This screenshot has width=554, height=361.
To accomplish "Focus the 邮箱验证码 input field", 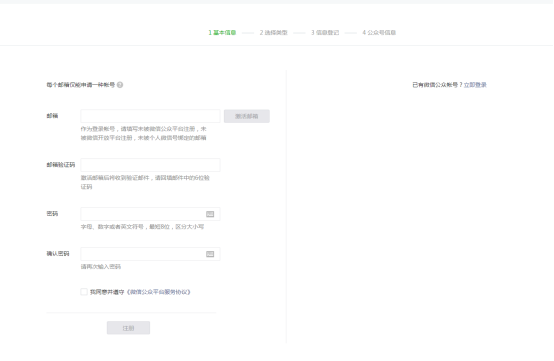I will pyautogui.click(x=150, y=165).
